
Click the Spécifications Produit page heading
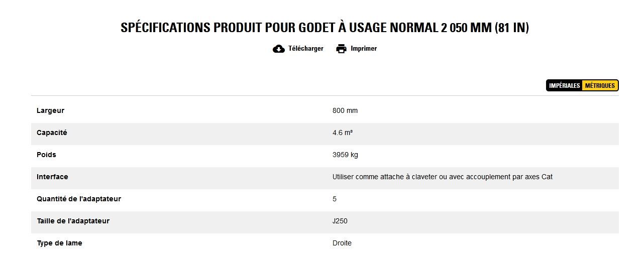click(325, 28)
